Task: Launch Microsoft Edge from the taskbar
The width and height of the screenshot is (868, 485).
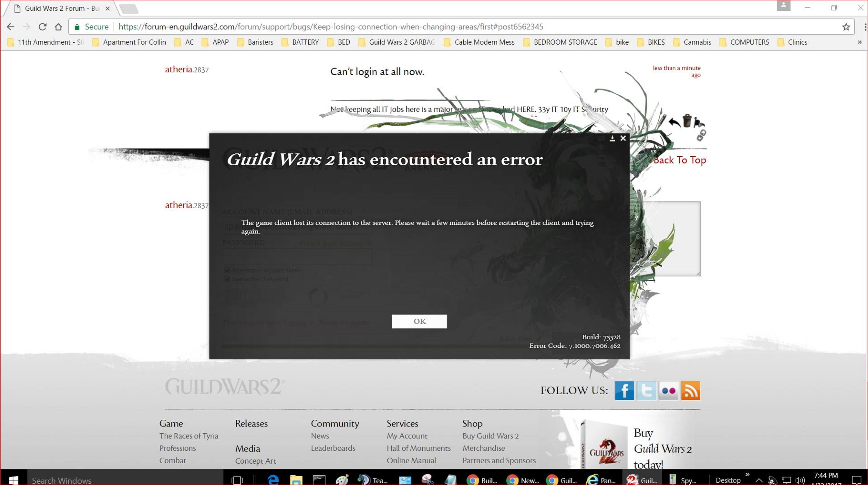Action: tap(273, 480)
